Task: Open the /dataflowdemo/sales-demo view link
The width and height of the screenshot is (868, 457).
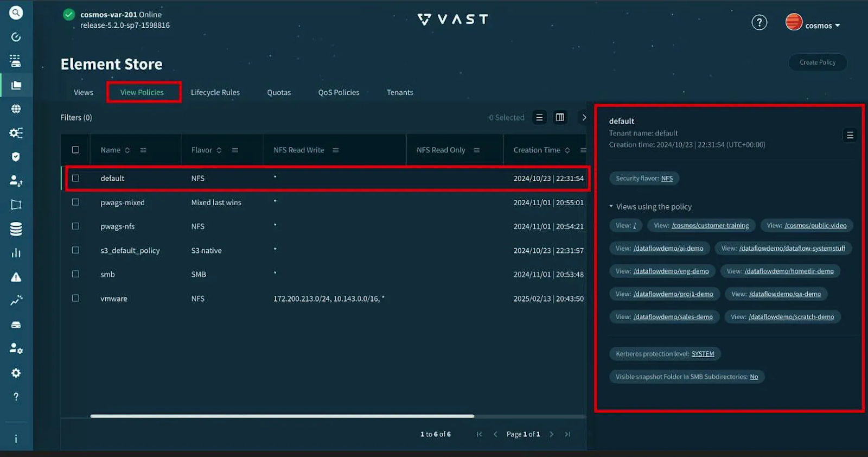Action: pos(673,316)
